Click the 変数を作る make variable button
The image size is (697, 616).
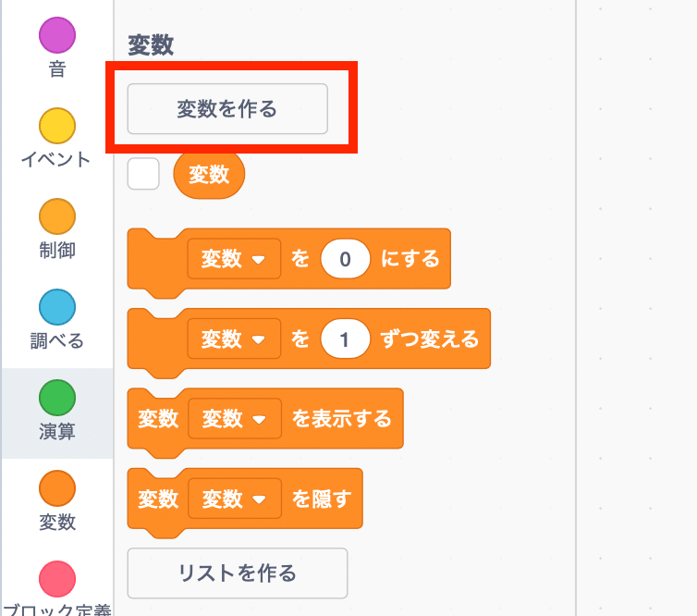click(x=227, y=108)
